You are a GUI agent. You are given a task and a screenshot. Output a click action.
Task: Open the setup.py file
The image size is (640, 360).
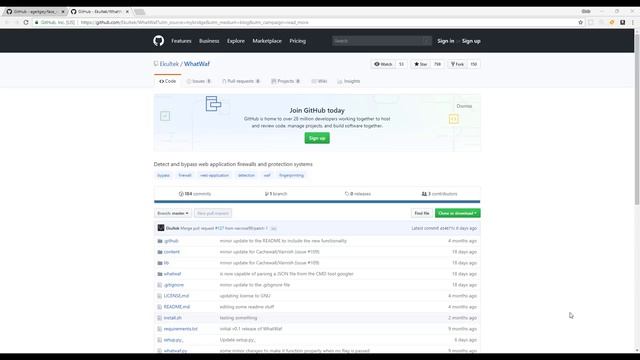(x=173, y=340)
